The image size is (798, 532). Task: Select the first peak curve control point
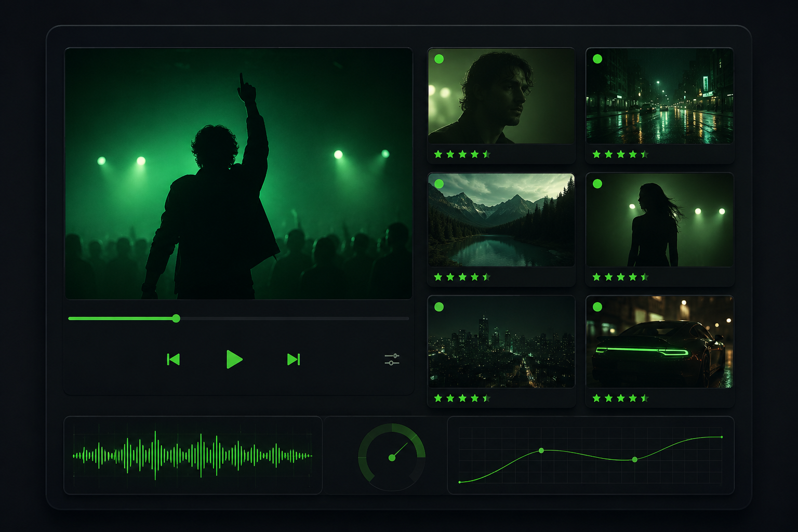tap(541, 450)
